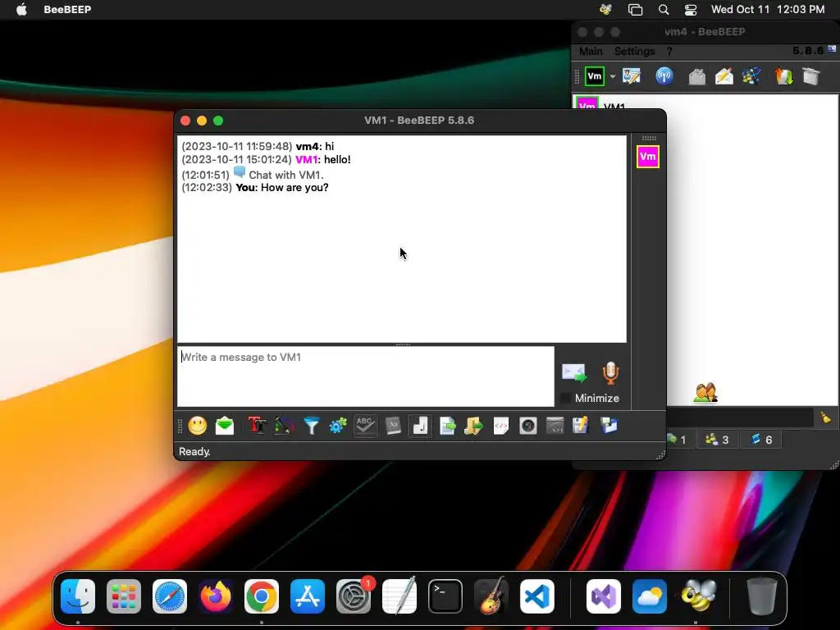
Task: Create a group chat with group-tools icon
Action: [751, 76]
